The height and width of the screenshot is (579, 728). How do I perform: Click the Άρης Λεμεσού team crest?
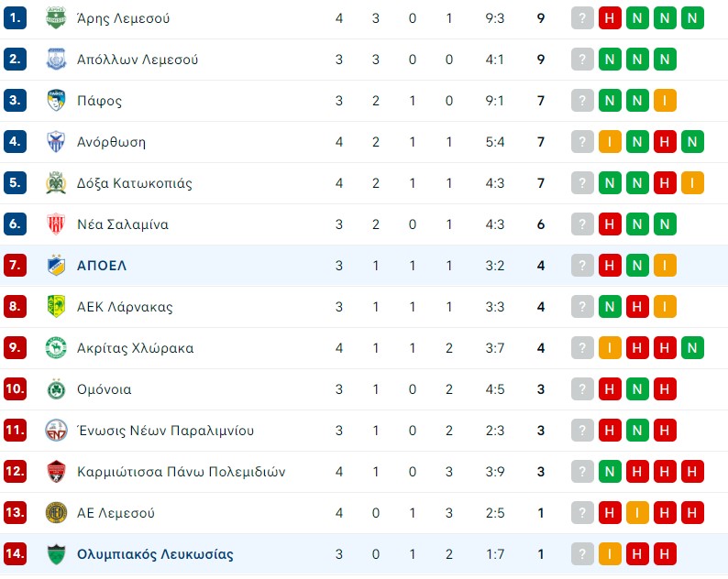pos(56,18)
